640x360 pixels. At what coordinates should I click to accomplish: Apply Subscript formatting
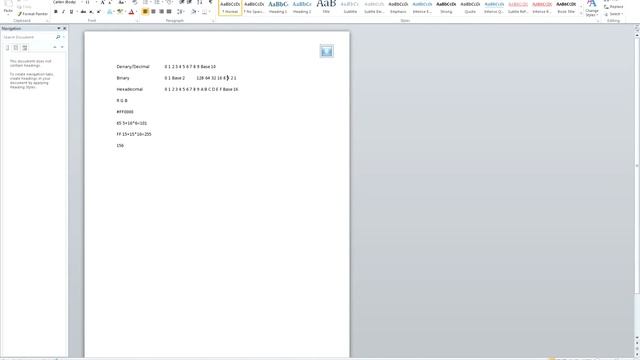coord(91,12)
